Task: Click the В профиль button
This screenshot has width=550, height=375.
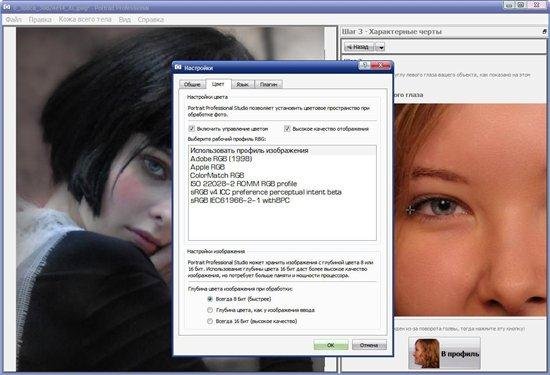Action: [444, 354]
